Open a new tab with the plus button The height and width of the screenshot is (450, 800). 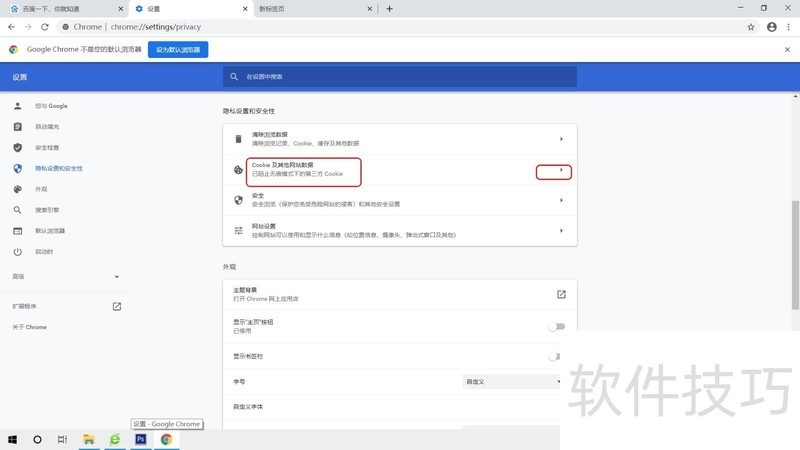[x=389, y=9]
